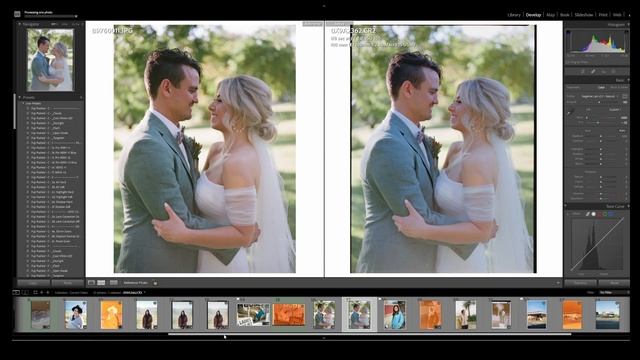The height and width of the screenshot is (360, 640).
Task: Choose Reference view left/right layout icon
Action: pyautogui.click(x=101, y=282)
